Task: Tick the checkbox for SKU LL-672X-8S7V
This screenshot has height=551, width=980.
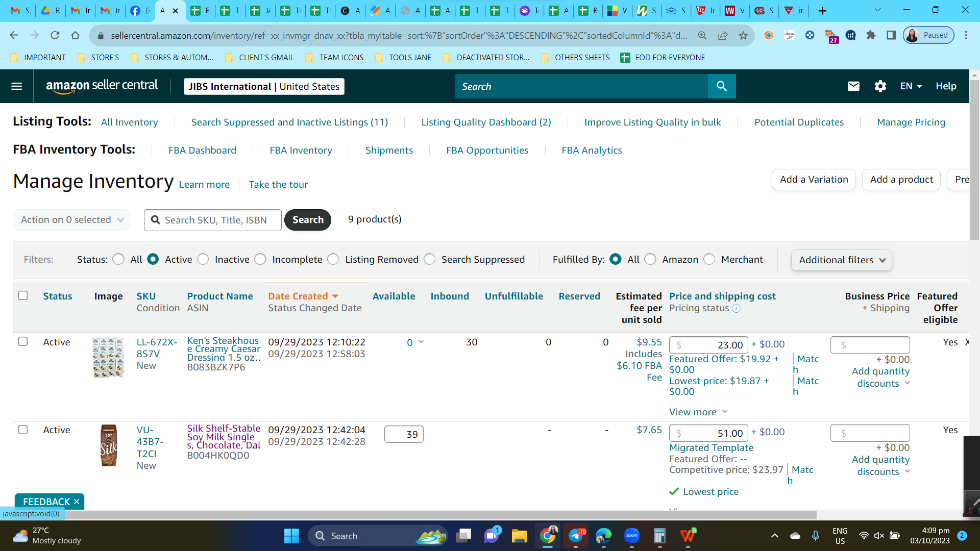Action: coord(23,341)
